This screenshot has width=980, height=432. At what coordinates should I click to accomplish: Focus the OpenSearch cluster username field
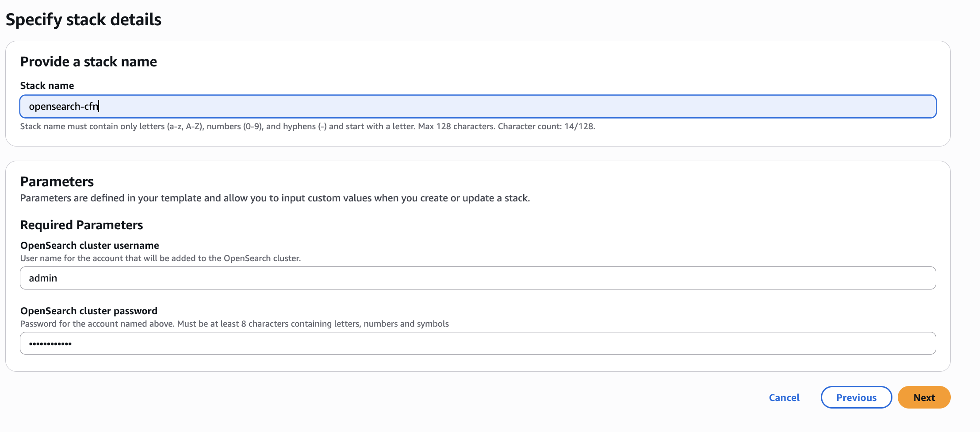point(478,278)
